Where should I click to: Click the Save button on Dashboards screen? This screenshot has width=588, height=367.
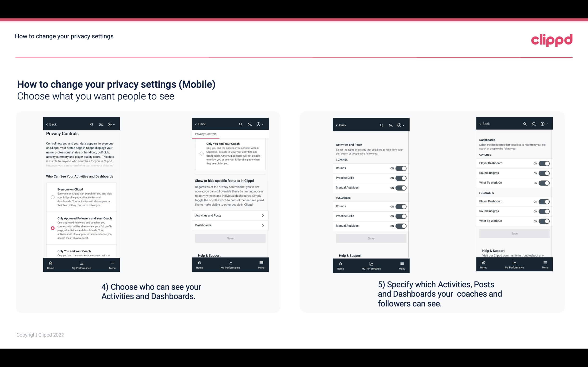tap(514, 233)
